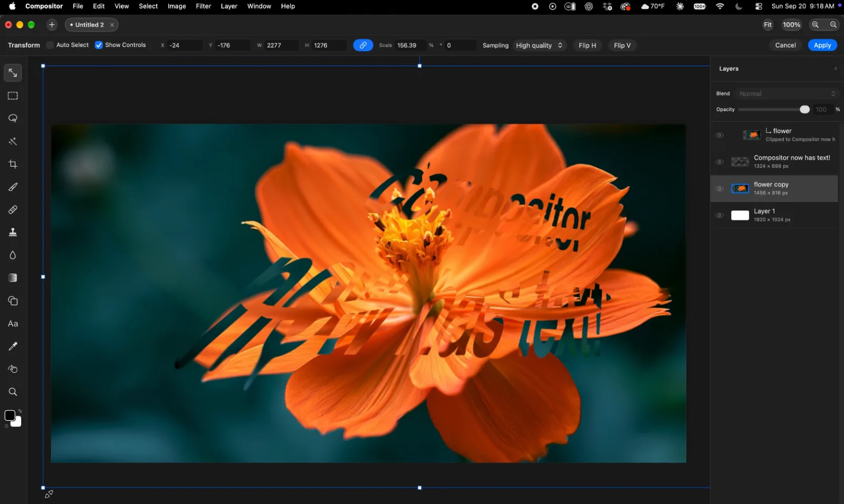The height and width of the screenshot is (504, 844).
Task: Open macOS Control Center icon
Action: coord(759,6)
